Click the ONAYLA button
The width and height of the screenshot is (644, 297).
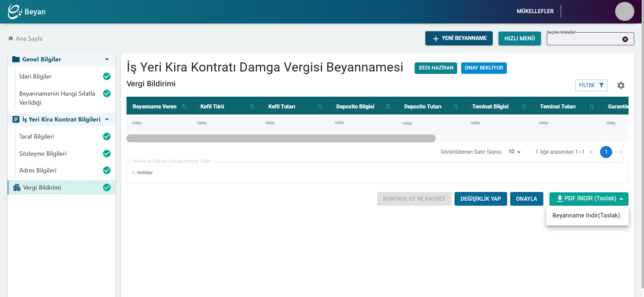click(527, 199)
